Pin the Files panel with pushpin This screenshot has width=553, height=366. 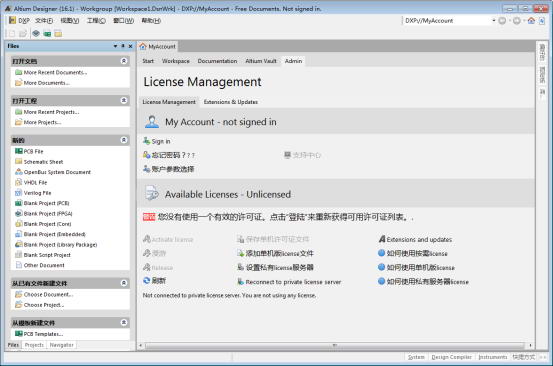[123, 46]
